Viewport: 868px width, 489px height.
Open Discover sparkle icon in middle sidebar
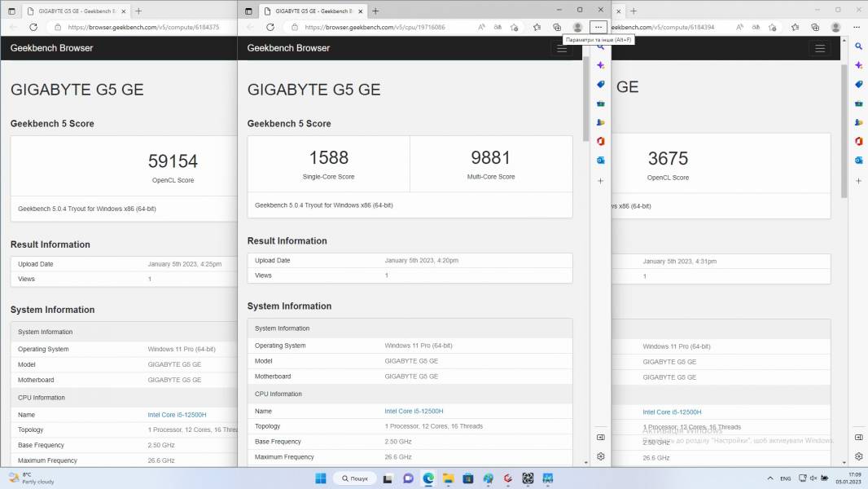click(x=601, y=65)
